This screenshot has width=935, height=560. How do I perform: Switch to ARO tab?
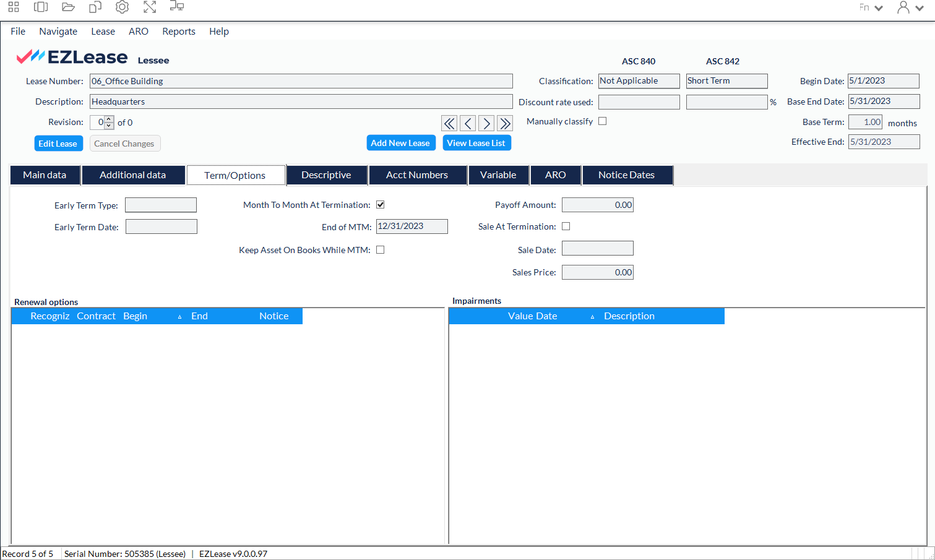556,175
